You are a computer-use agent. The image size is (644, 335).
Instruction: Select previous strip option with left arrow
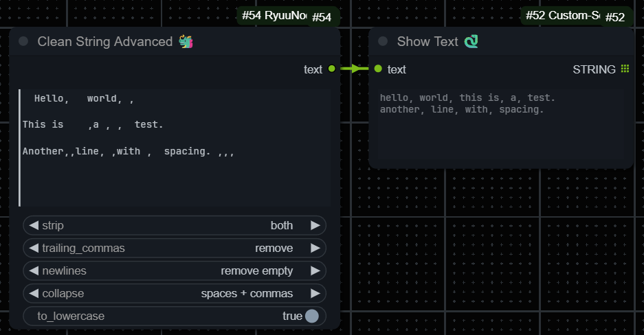(34, 226)
